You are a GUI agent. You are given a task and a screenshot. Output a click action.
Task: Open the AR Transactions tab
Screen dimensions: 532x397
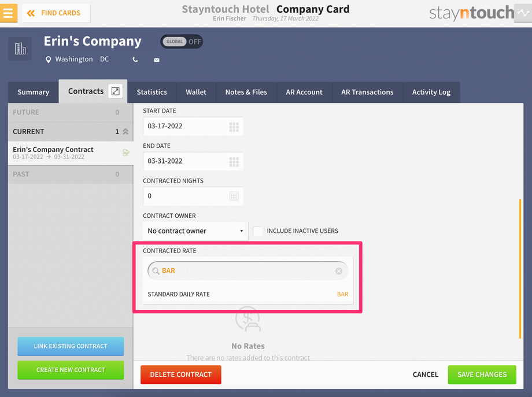point(367,92)
